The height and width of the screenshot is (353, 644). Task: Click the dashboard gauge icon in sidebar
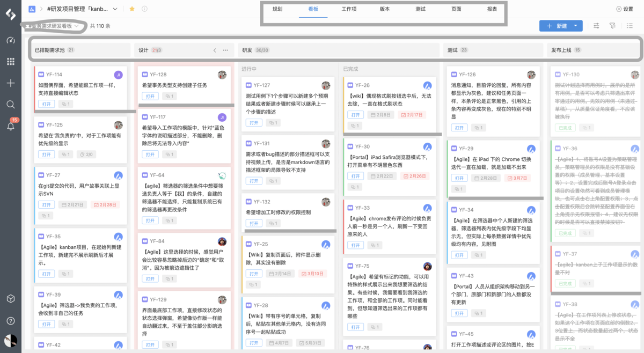click(10, 40)
